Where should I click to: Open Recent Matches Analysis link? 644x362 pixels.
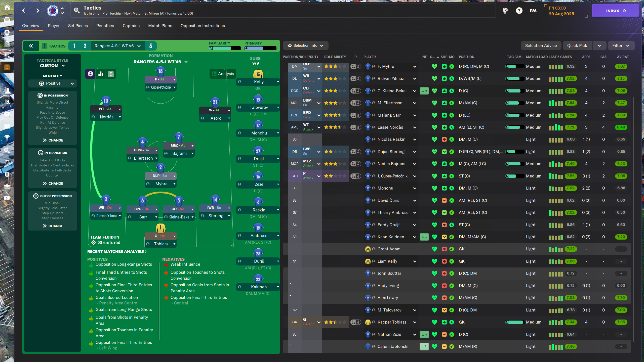click(117, 251)
